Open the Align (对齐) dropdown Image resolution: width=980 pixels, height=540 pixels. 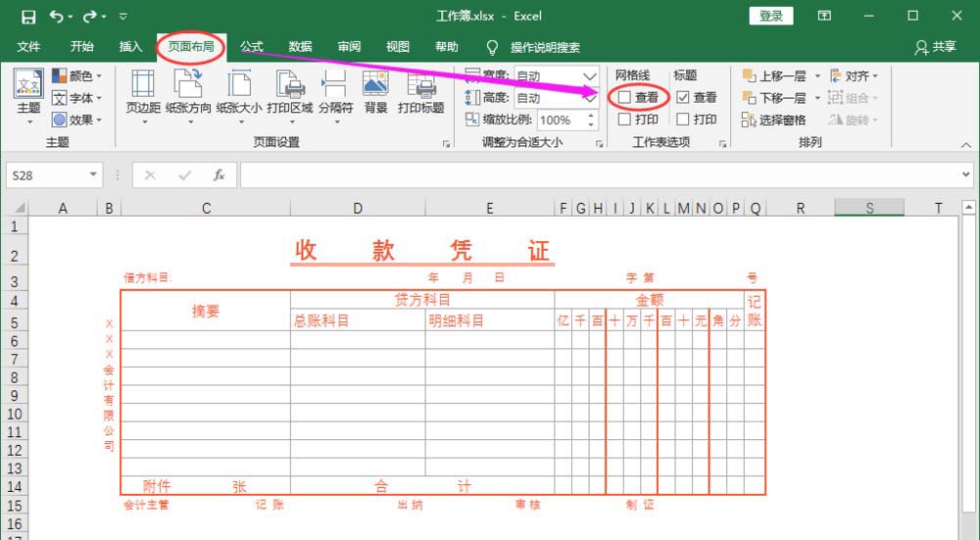[854, 76]
